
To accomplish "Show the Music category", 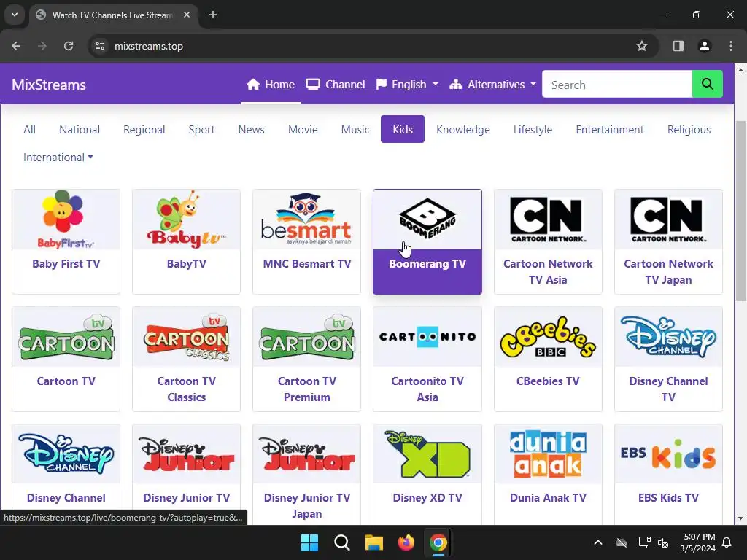I will pos(355,130).
